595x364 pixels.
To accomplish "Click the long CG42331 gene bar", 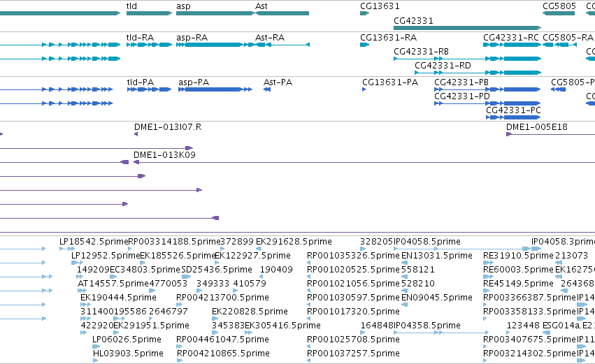I will (468, 28).
